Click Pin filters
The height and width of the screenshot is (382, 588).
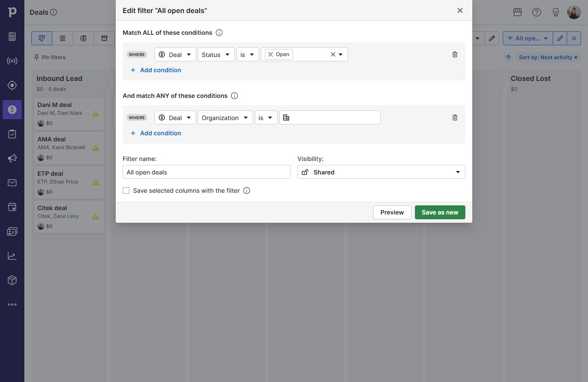pyautogui.click(x=50, y=57)
